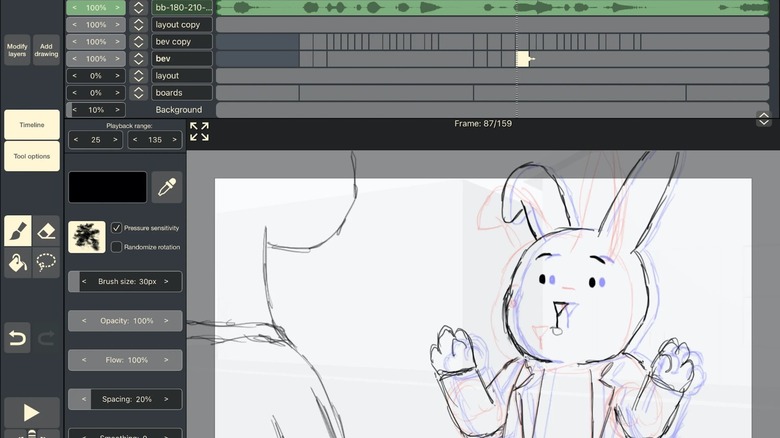Decrease Flow with left arrow
The height and width of the screenshot is (438, 780).
[x=84, y=360]
